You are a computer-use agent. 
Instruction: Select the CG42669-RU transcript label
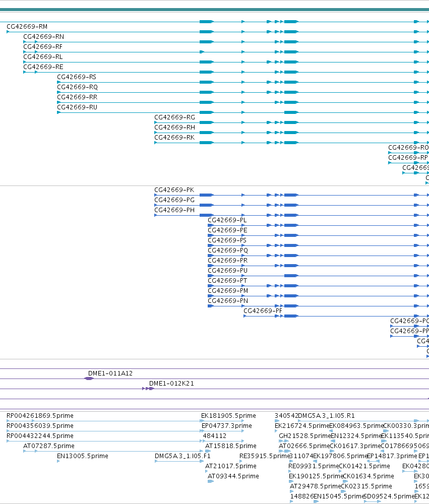[x=77, y=107]
